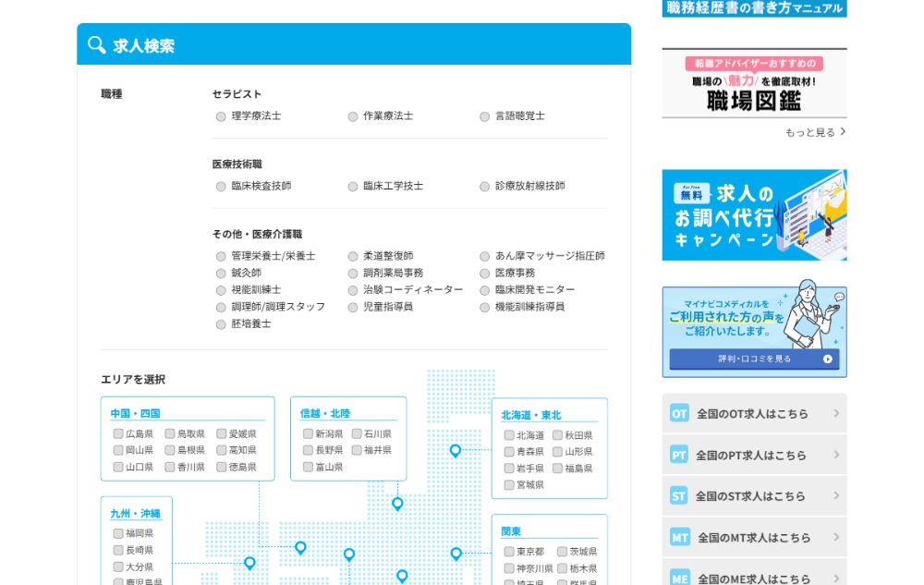The width and height of the screenshot is (924, 585).
Task: Click the map pin below 信越・北陸 box
Action: (397, 504)
